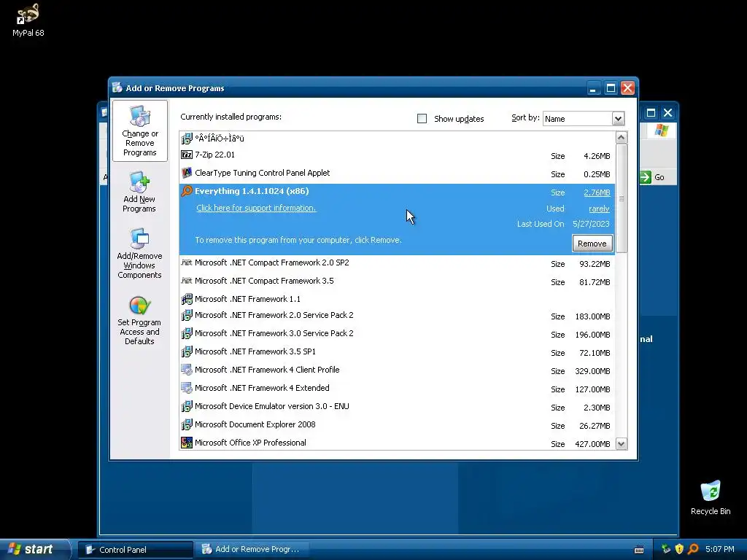Click the Everything search magnifier icon in list

187,191
